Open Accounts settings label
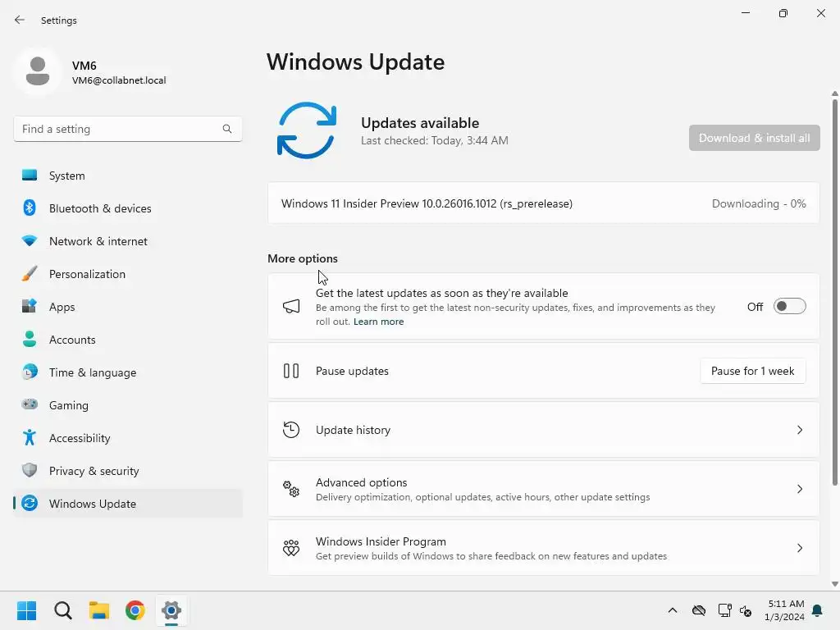This screenshot has height=630, width=840. click(72, 340)
